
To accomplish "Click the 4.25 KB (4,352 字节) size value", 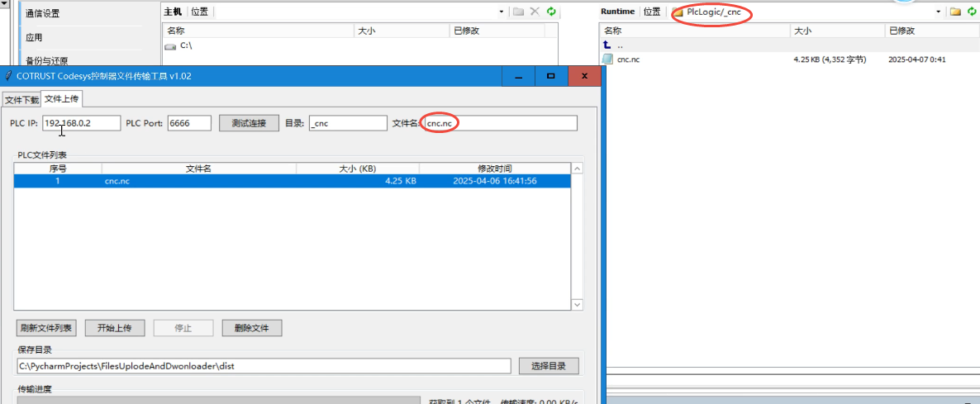I will [830, 59].
